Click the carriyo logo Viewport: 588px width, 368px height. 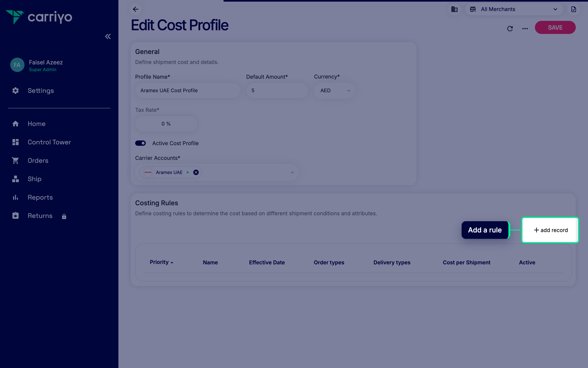[x=39, y=17]
